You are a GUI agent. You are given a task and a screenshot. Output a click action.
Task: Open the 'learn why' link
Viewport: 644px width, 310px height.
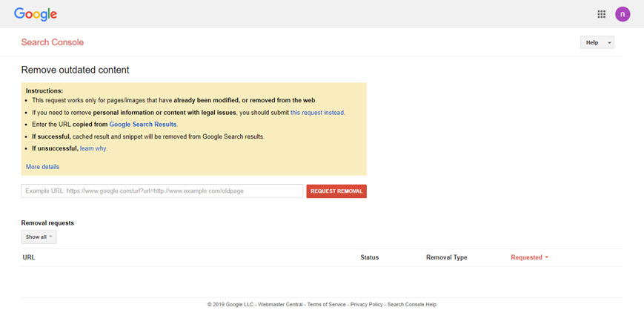tap(93, 148)
